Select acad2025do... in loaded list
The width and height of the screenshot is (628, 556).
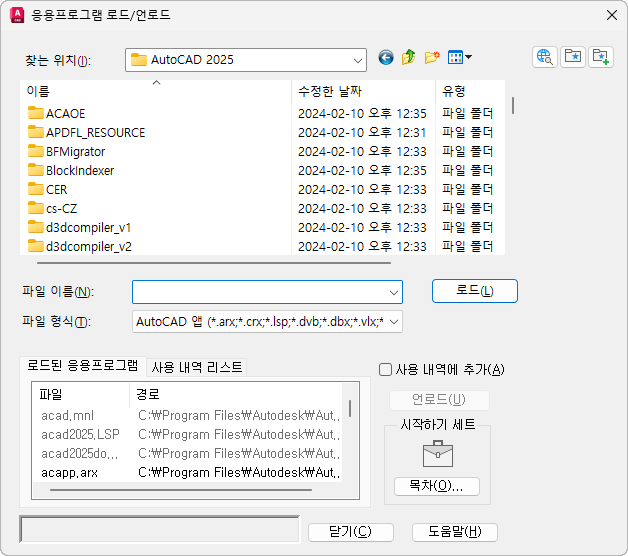click(79, 453)
